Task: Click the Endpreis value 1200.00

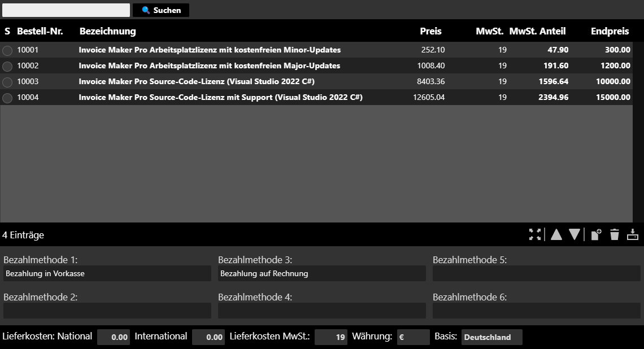Action: coord(615,66)
